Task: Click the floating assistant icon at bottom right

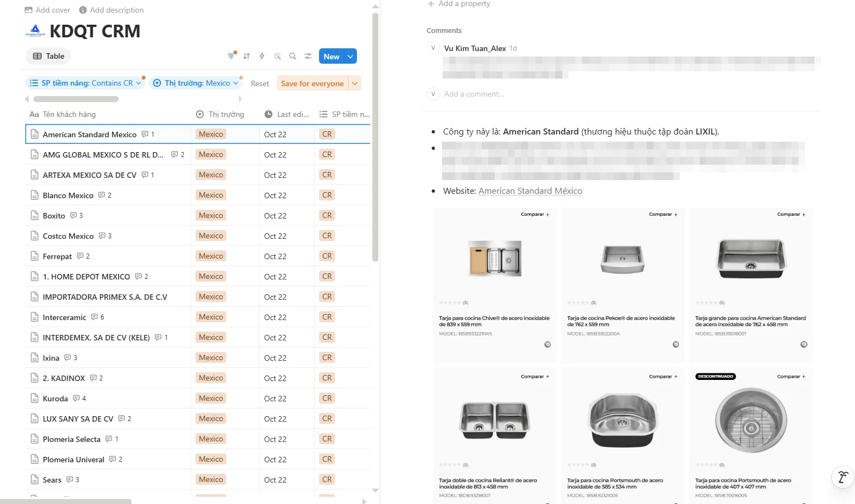Action: (842, 477)
